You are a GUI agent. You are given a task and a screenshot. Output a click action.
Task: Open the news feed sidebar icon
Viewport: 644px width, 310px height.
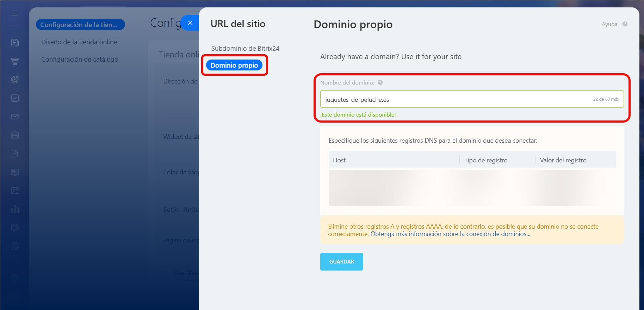[15, 43]
